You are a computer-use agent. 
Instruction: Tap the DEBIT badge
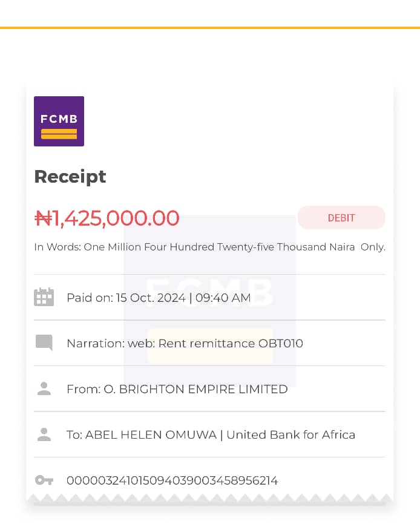click(x=341, y=218)
